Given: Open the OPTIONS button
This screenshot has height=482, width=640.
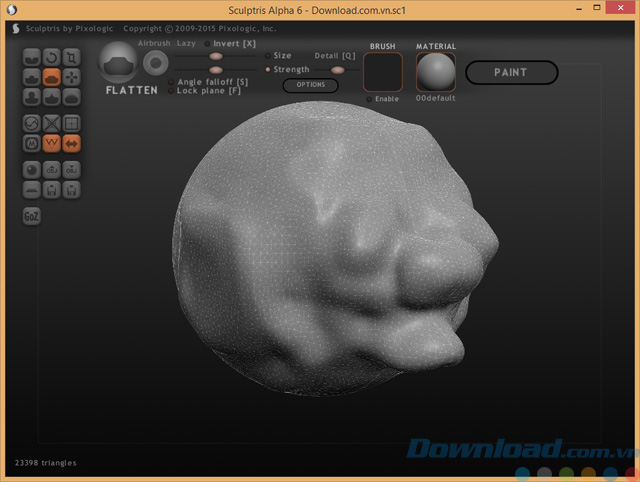Looking at the screenshot, I should click(311, 85).
